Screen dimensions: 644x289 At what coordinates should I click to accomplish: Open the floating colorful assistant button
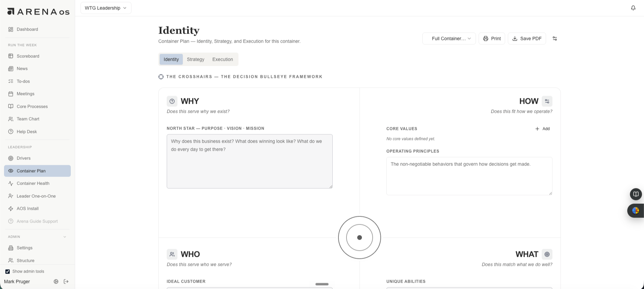point(636,211)
